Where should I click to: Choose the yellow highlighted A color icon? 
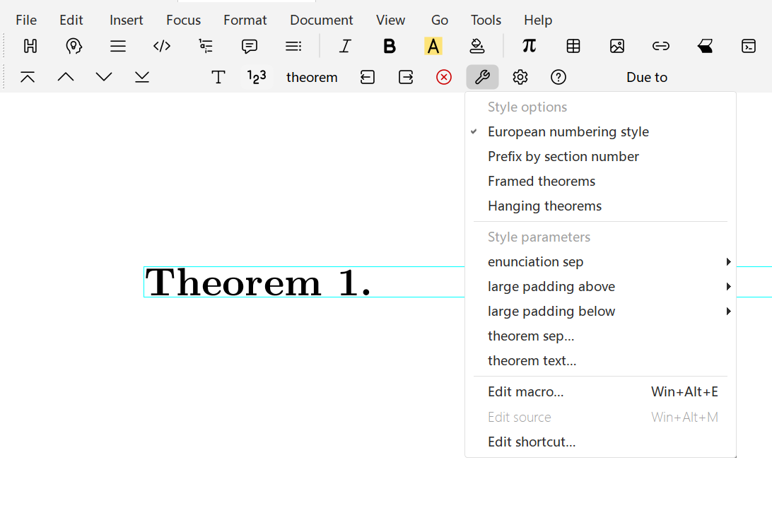coord(433,47)
